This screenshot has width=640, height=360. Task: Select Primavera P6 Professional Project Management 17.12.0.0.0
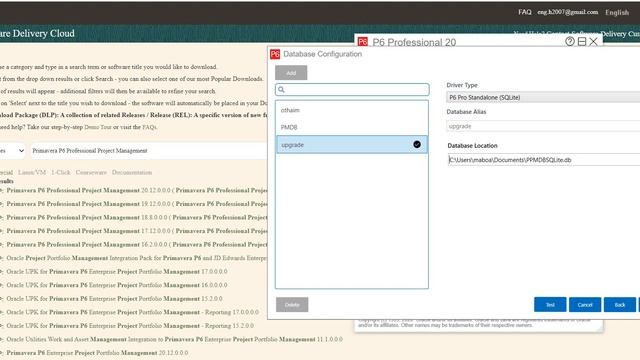click(x=137, y=231)
